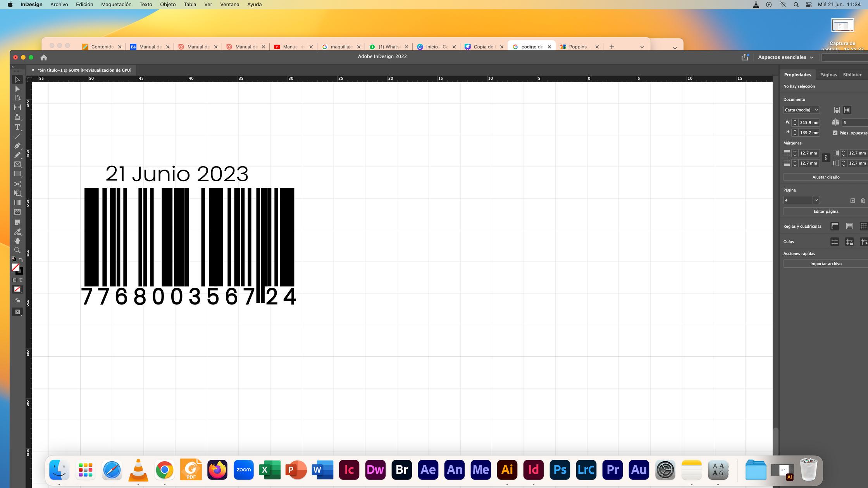Click the landscape orientation icon
Image resolution: width=868 pixels, height=488 pixels.
[x=847, y=110]
